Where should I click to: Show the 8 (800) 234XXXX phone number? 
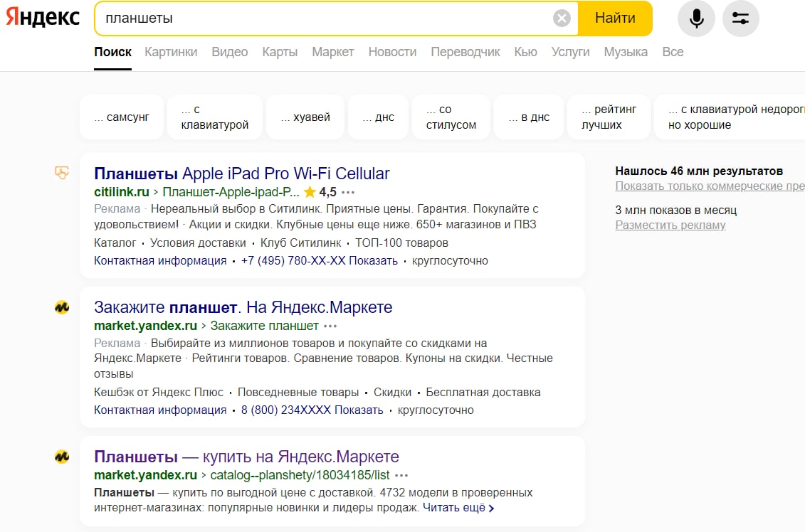(x=312, y=410)
